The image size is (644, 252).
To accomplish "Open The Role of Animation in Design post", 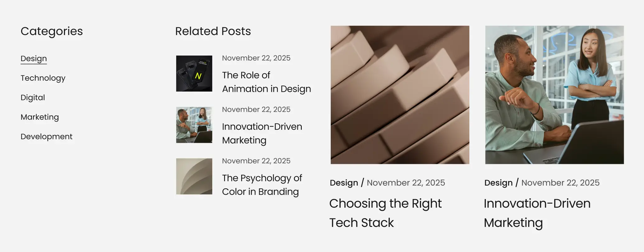I will point(266,82).
